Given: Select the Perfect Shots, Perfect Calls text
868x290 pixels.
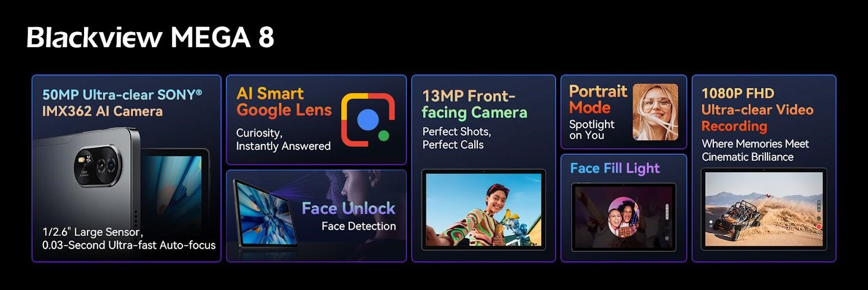Looking at the screenshot, I should pyautogui.click(x=457, y=138).
